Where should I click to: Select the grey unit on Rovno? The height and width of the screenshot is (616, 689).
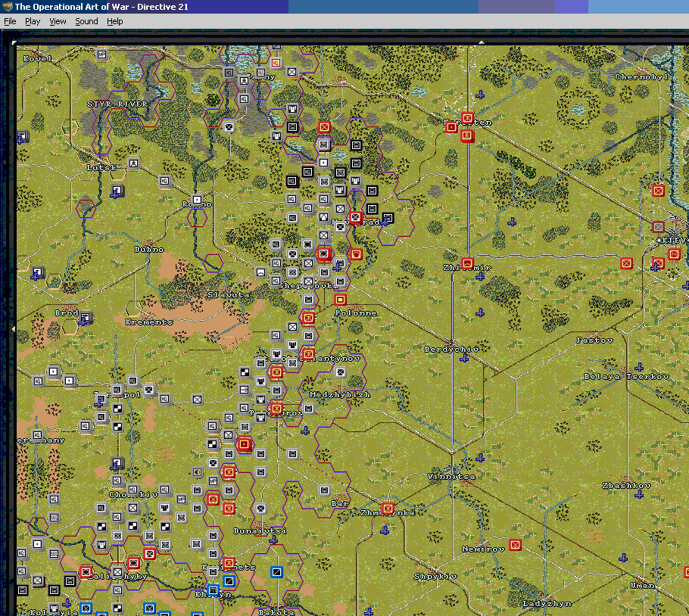(197, 200)
